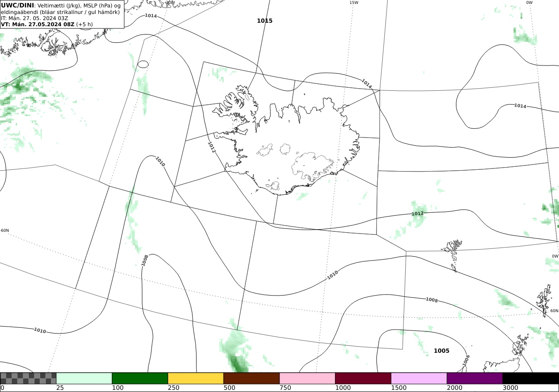Select the 1008 isobar label in southwest trough
The height and width of the screenshot is (392, 559).
pyautogui.click(x=145, y=260)
